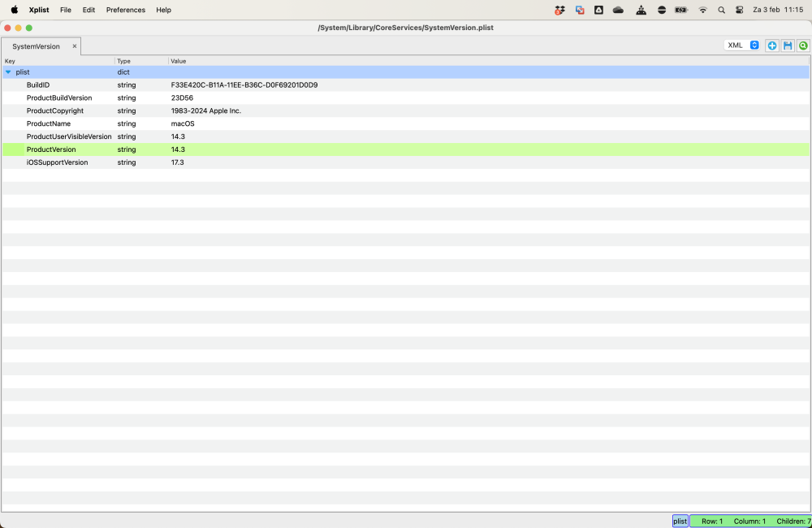Click the plist path label in status bar
Image resolution: width=812 pixels, height=528 pixels.
tap(680, 522)
